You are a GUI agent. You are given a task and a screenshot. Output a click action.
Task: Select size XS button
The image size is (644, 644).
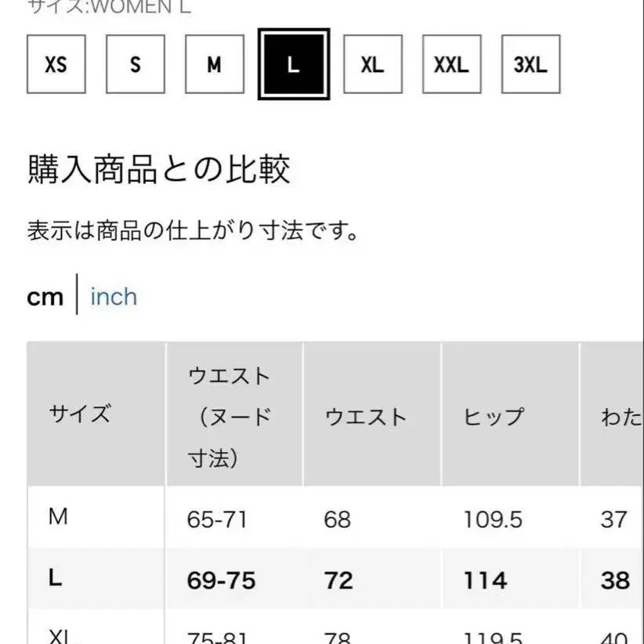pyautogui.click(x=56, y=64)
